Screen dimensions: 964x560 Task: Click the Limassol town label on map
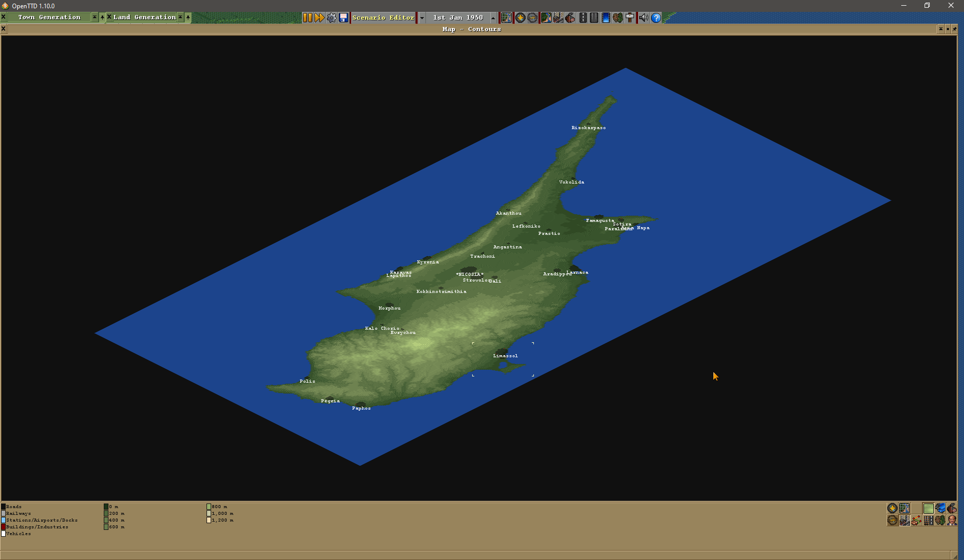[505, 356]
